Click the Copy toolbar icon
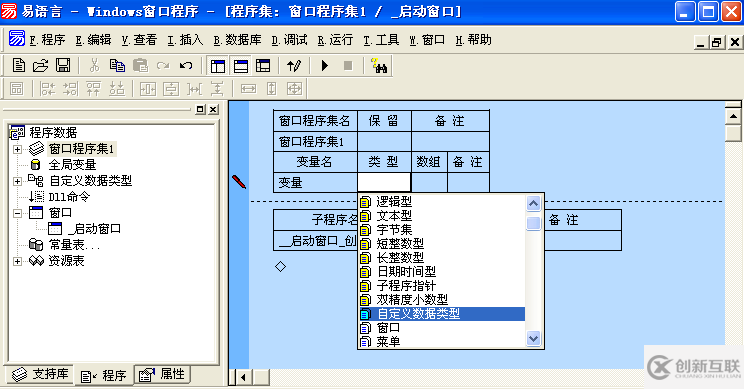This screenshot has width=744, height=389. pos(117,65)
